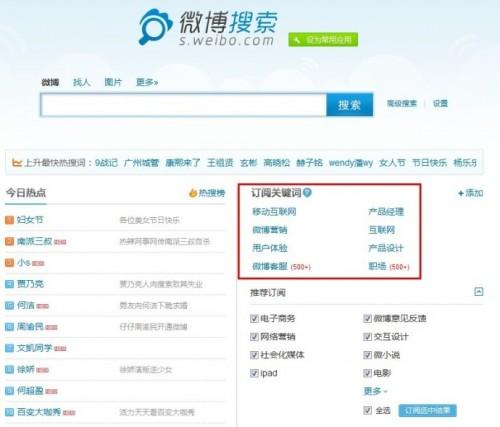Click rank badge beside 文凯同学

click(9, 348)
